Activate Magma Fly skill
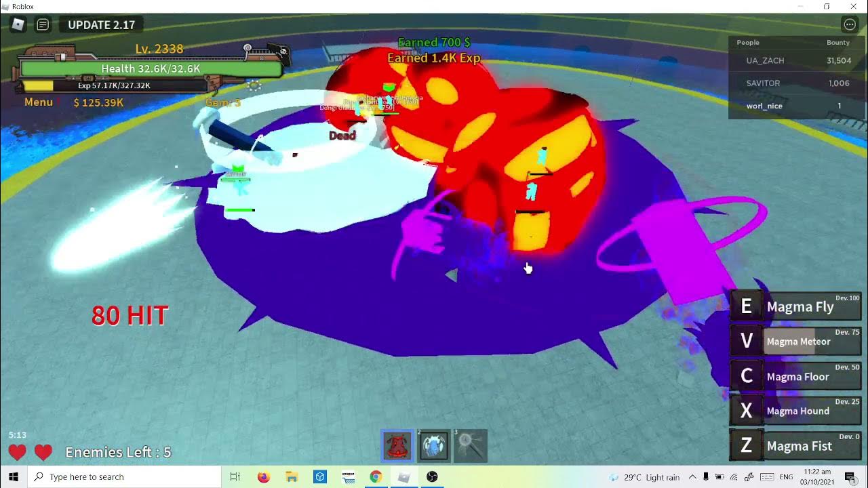Image resolution: width=868 pixels, height=488 pixels. [x=812, y=306]
